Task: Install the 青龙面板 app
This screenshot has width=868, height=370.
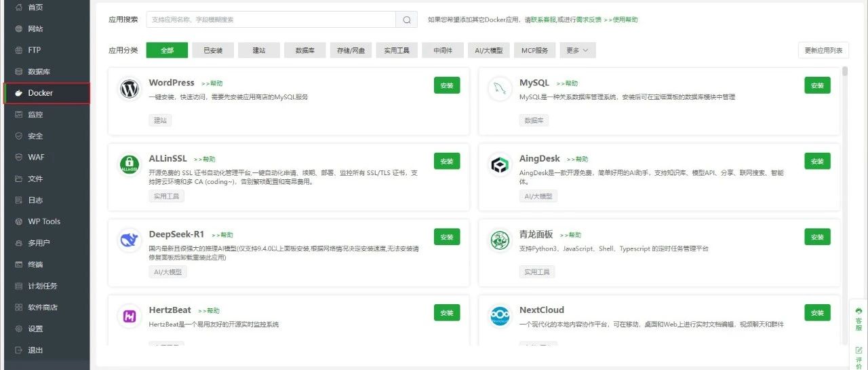Action: pos(817,237)
